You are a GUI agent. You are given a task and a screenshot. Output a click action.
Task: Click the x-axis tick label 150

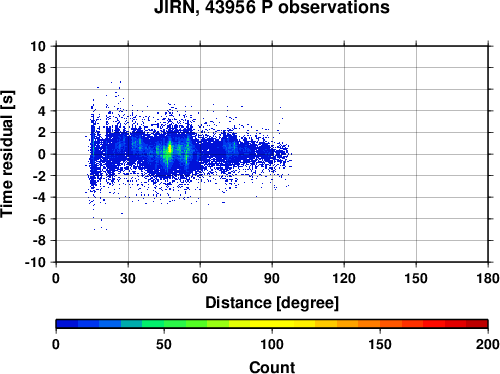[416, 278]
